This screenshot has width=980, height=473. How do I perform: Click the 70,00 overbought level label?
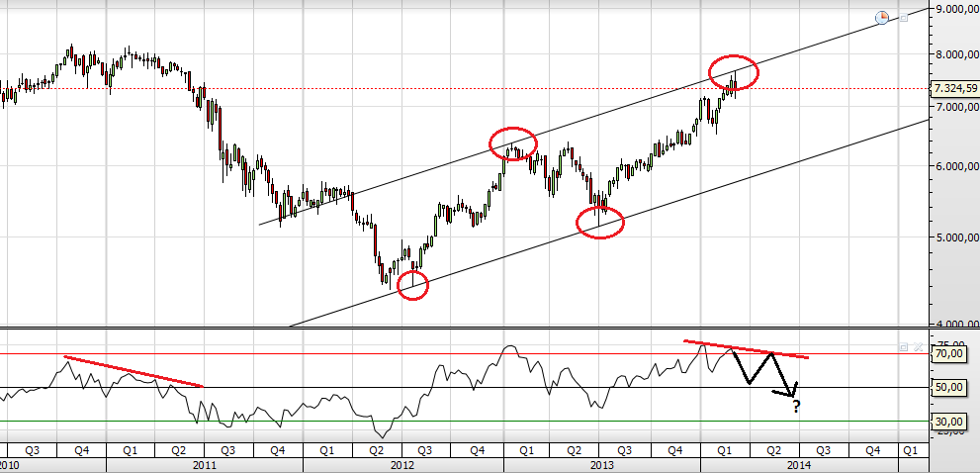[x=948, y=354]
